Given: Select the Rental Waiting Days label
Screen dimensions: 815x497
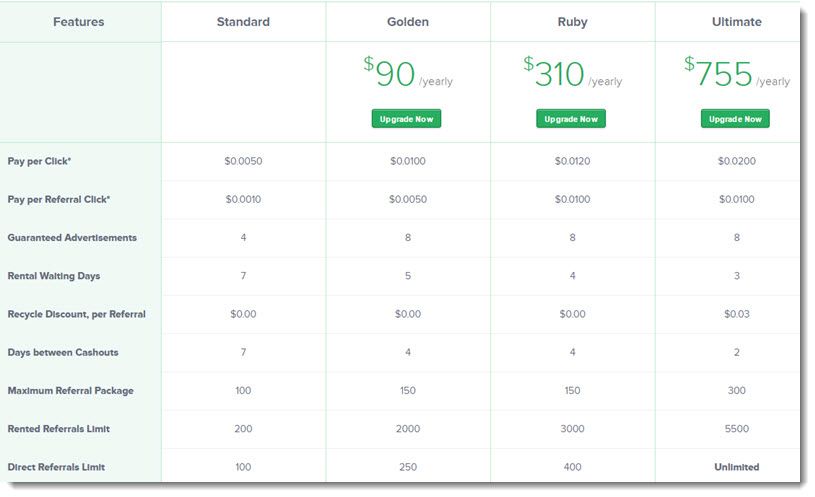Looking at the screenshot, I should [x=54, y=276].
